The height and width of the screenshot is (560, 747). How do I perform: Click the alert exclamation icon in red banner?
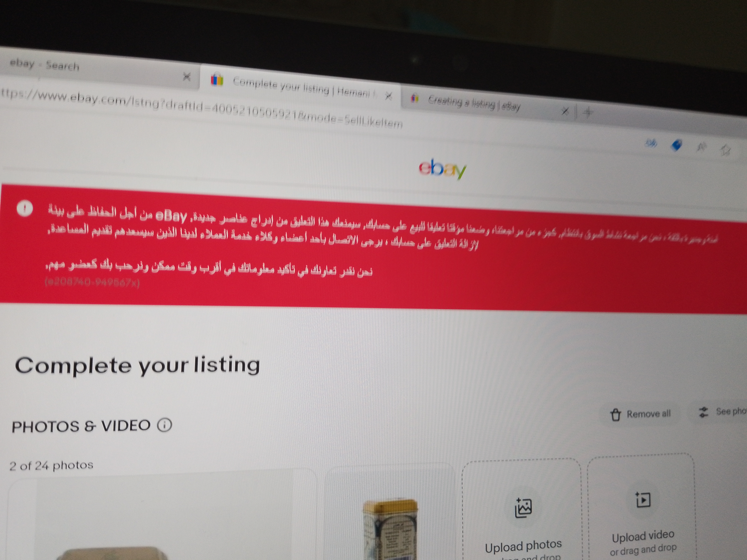(x=25, y=208)
